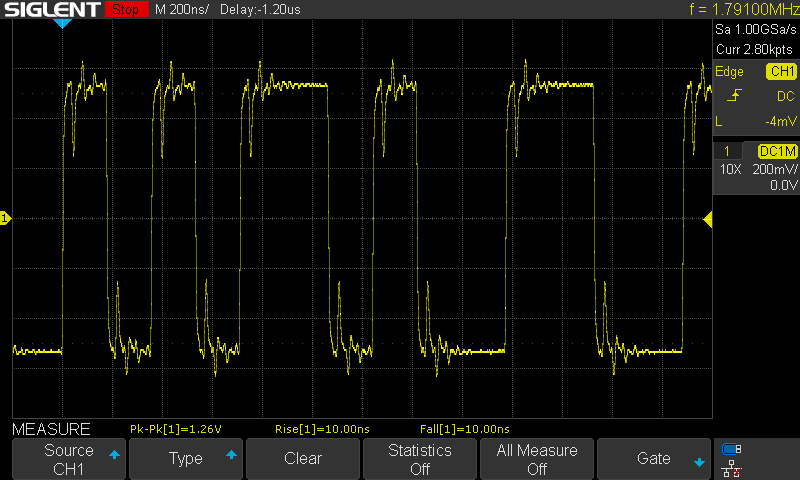Screen dimensions: 800x480
Task: Toggle Statistics Off softkey
Action: pos(420,459)
